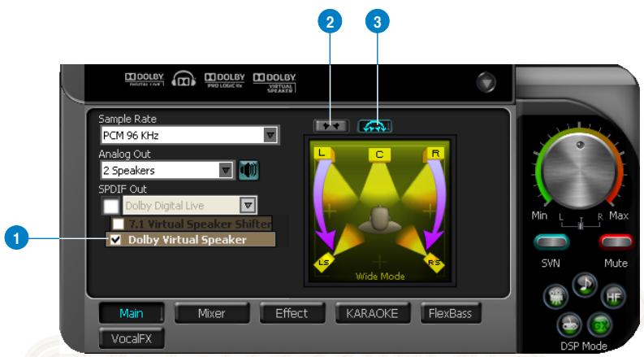Check the 7.1 Virtual Speaker Shifter option
644x357 pixels.
coord(119,224)
